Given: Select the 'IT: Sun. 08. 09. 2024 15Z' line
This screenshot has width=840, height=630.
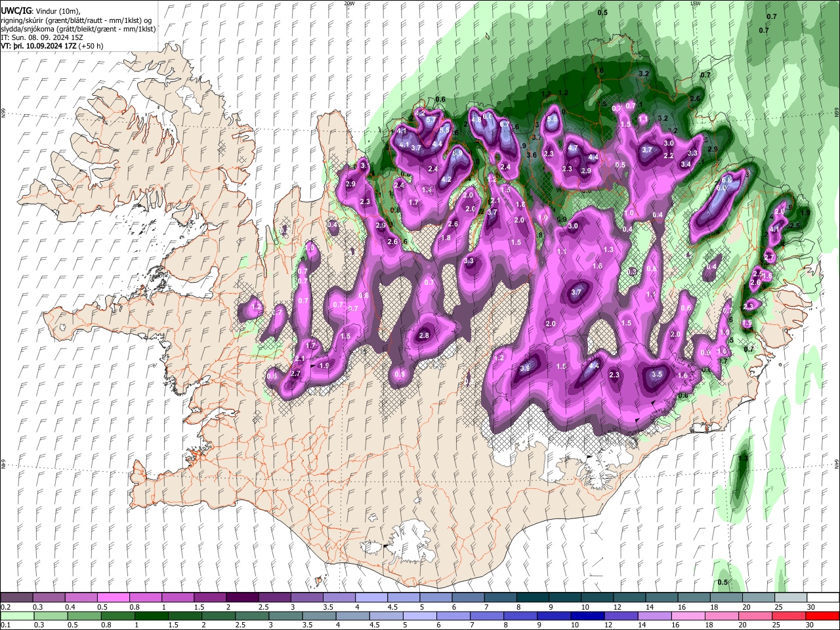Looking at the screenshot, I should pos(42,37).
